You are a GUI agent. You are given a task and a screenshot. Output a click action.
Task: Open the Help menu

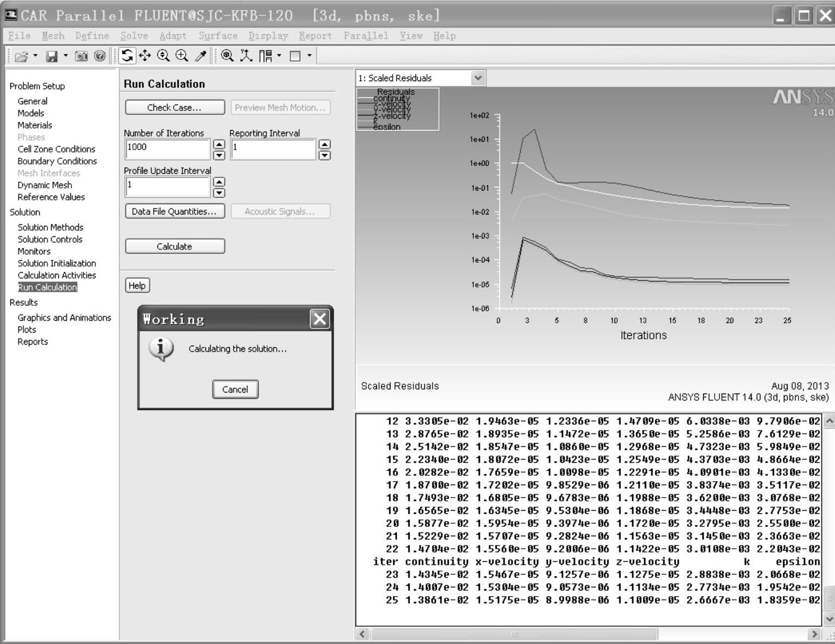click(444, 36)
